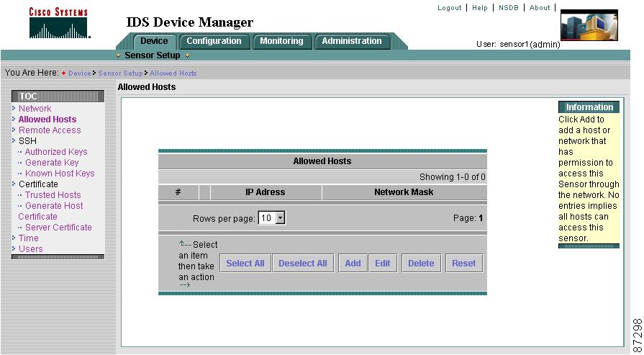Click the Information panel header
Image resolution: width=644 pixels, height=355 pixels.
(589, 107)
